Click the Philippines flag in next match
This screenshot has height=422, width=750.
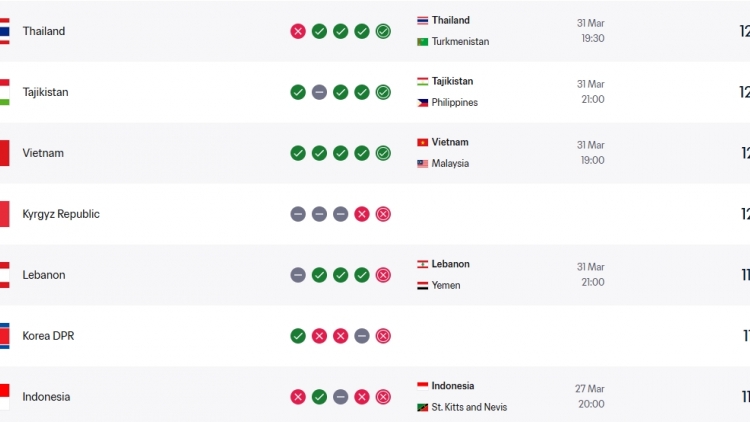423,103
